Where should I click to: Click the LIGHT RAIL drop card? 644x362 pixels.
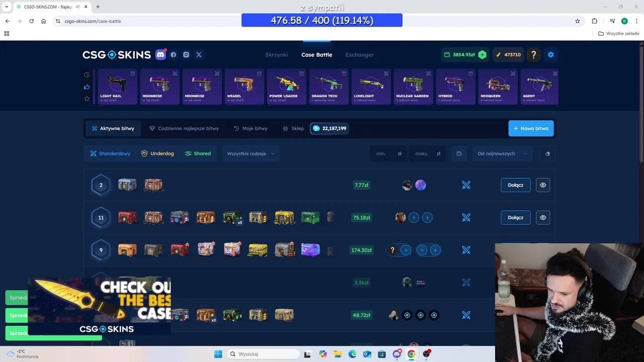118,87
